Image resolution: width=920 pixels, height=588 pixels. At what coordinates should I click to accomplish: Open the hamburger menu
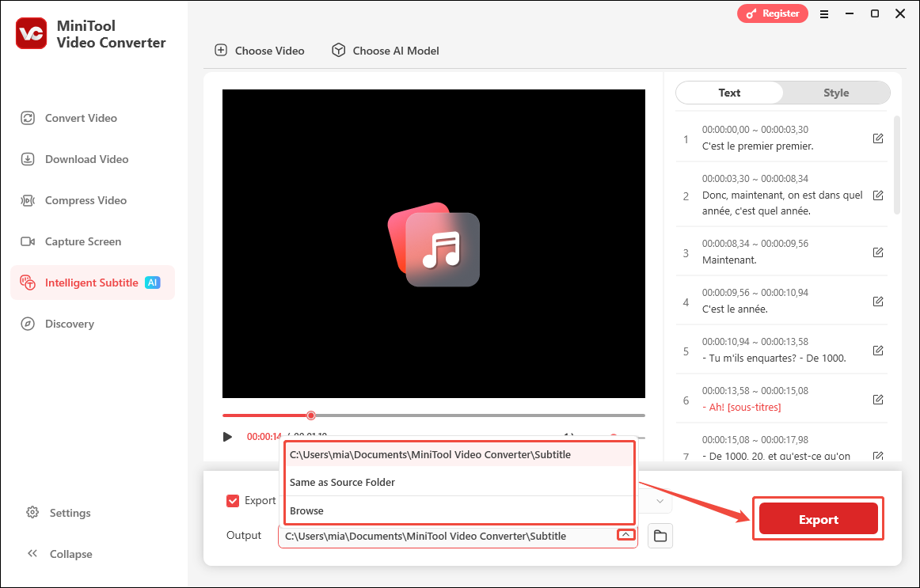pyautogui.click(x=823, y=13)
